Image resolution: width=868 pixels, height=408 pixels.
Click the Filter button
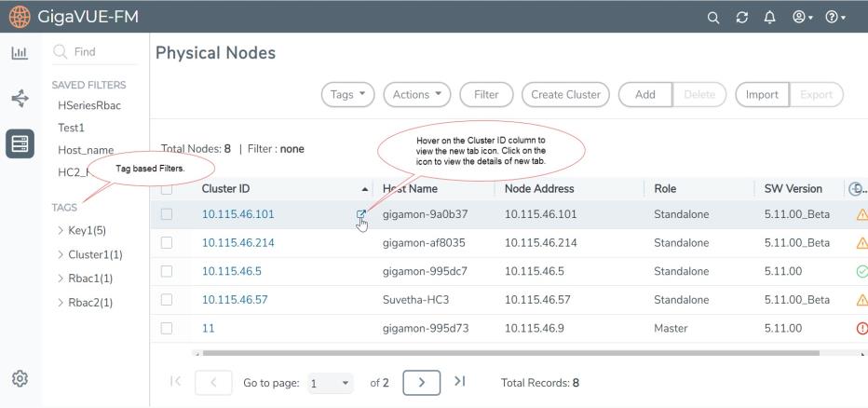(486, 95)
